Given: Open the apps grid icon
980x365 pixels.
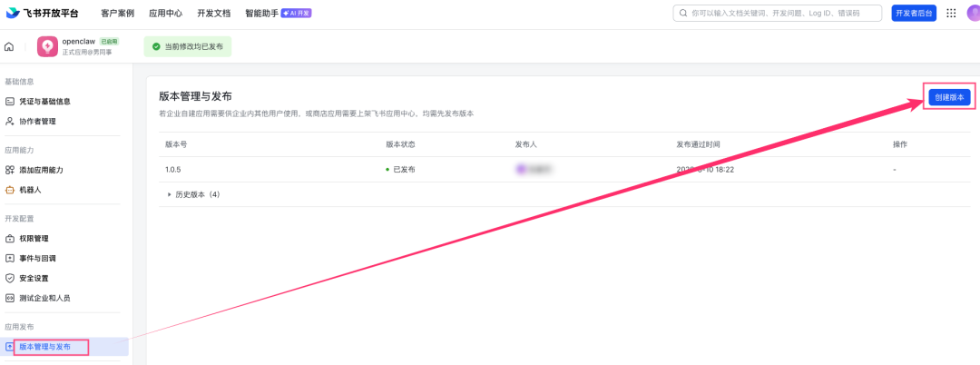Looking at the screenshot, I should (x=951, y=13).
